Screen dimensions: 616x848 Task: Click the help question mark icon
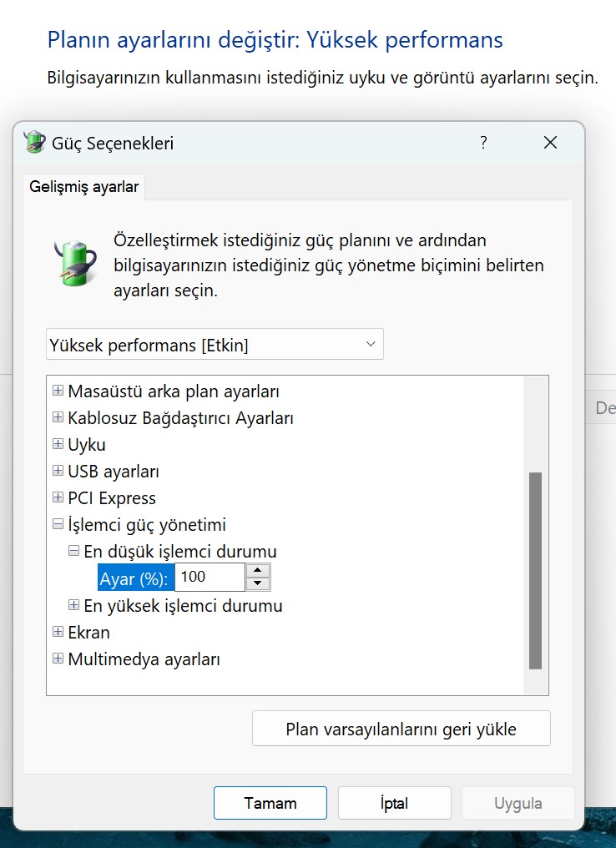coord(483,143)
